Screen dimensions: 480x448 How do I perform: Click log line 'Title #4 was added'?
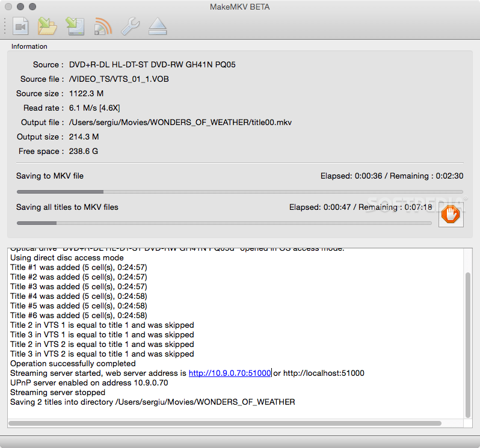[79, 296]
